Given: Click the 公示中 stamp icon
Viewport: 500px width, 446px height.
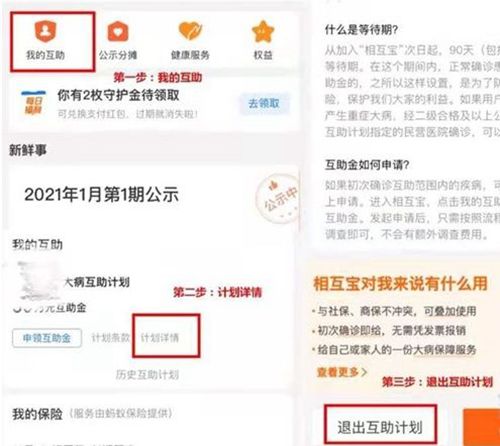Looking at the screenshot, I should pyautogui.click(x=278, y=199).
